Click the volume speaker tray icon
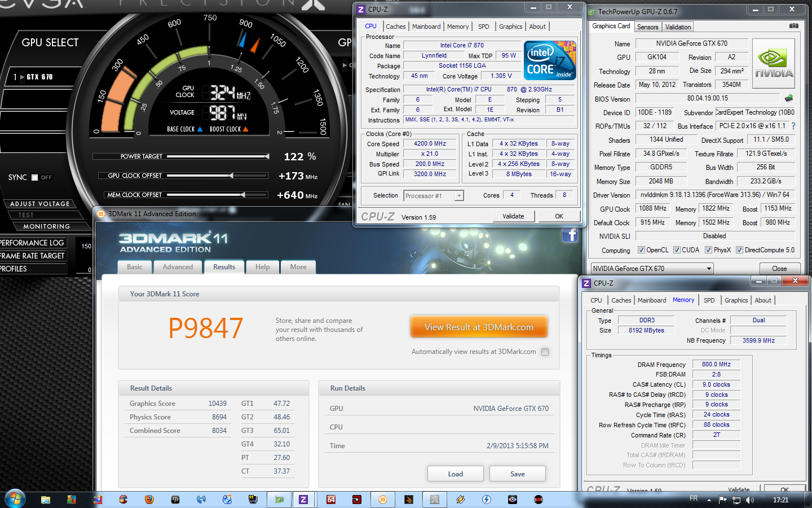Screen dimensions: 812x508 tap(749, 500)
